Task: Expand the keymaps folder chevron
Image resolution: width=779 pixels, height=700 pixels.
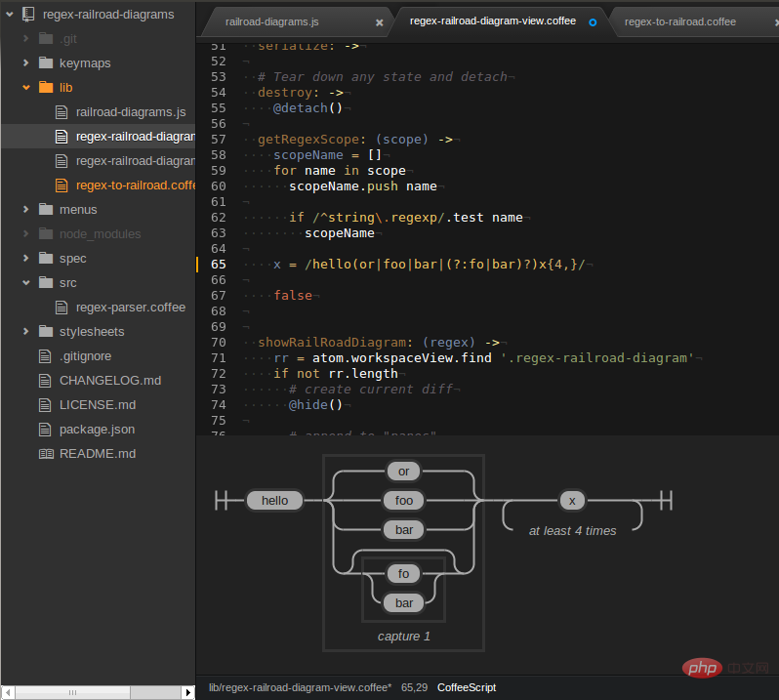Action: pyautogui.click(x=25, y=62)
